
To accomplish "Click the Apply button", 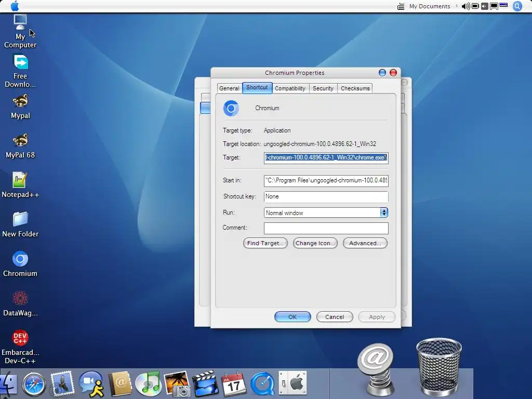I will 377,316.
